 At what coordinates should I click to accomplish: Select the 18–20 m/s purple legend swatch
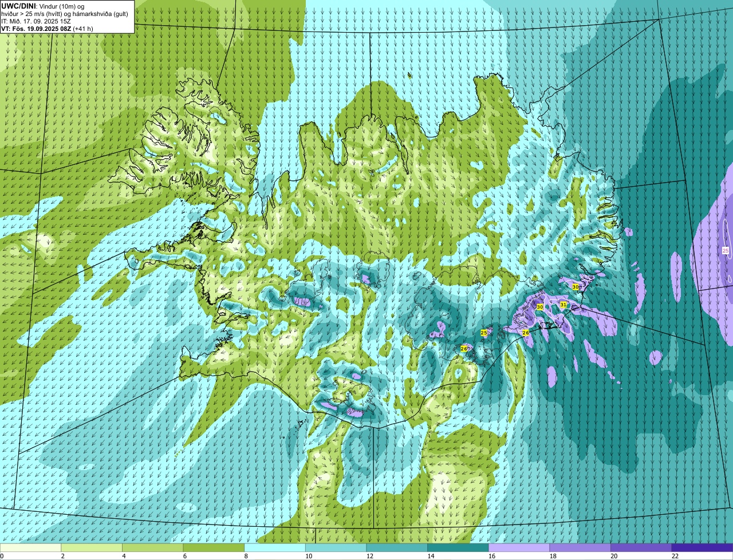(x=580, y=547)
